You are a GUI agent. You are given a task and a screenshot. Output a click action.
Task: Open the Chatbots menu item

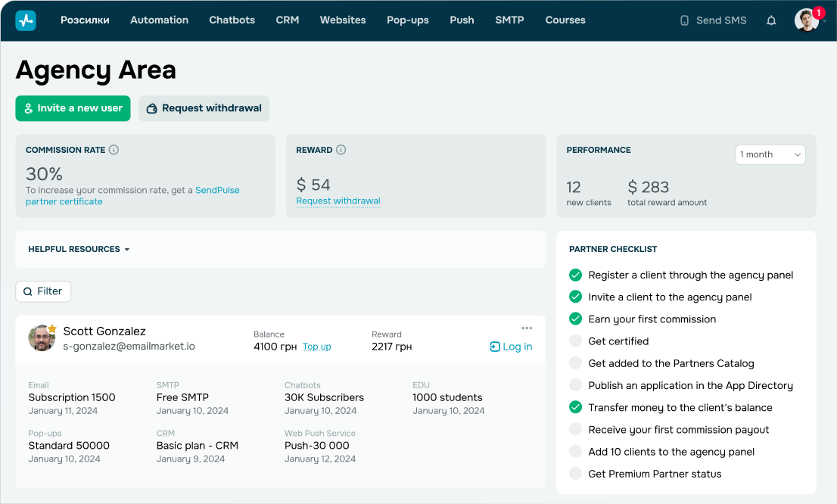pos(232,20)
